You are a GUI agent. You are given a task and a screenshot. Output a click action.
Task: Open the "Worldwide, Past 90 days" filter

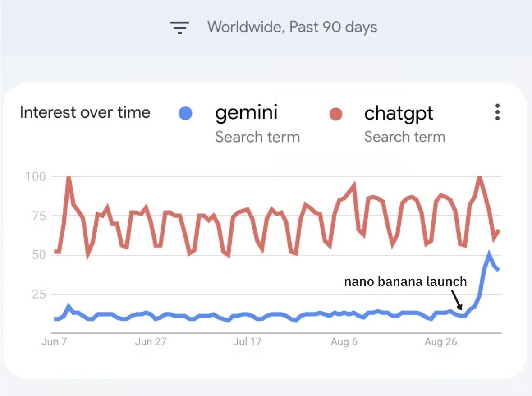pyautogui.click(x=292, y=27)
